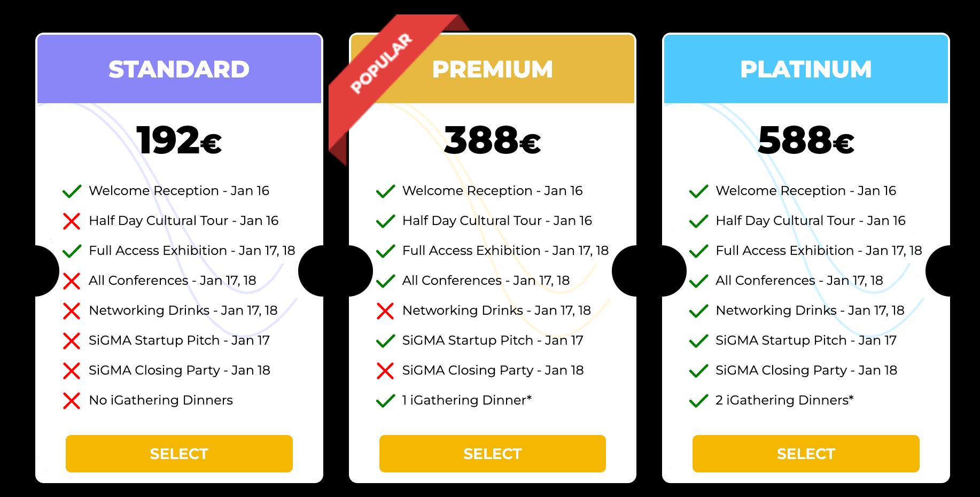Click the 588€ Platinum price
Image resolution: width=980 pixels, height=497 pixels.
click(x=806, y=141)
